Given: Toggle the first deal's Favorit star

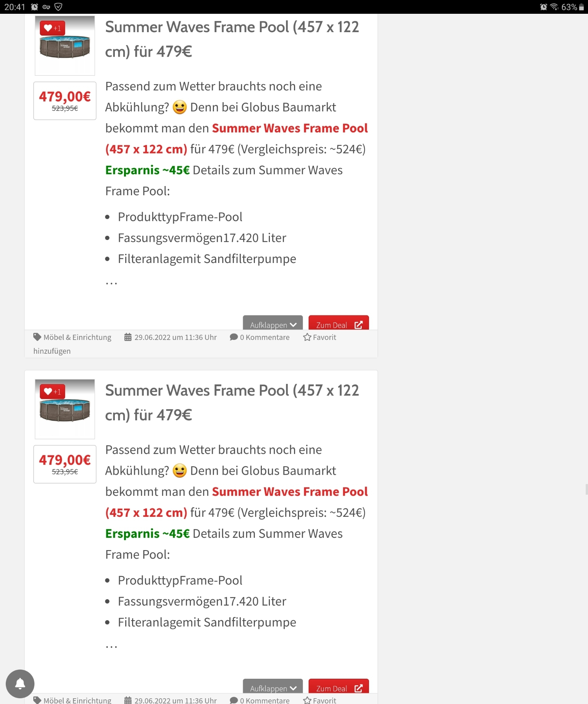Looking at the screenshot, I should (x=307, y=337).
